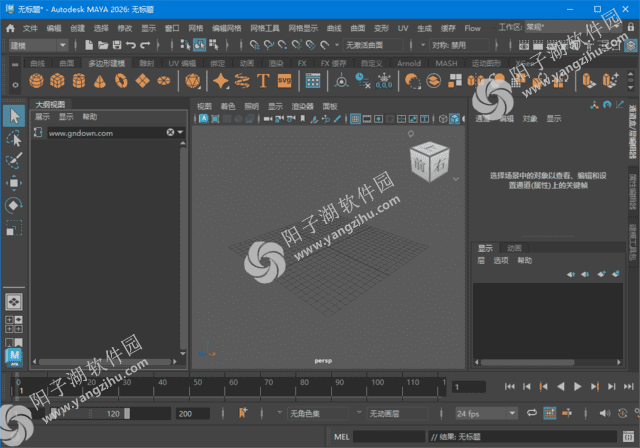Viewport: 640px width, 448px height.
Task: Open the outliner 展示 menu
Action: pos(42,117)
